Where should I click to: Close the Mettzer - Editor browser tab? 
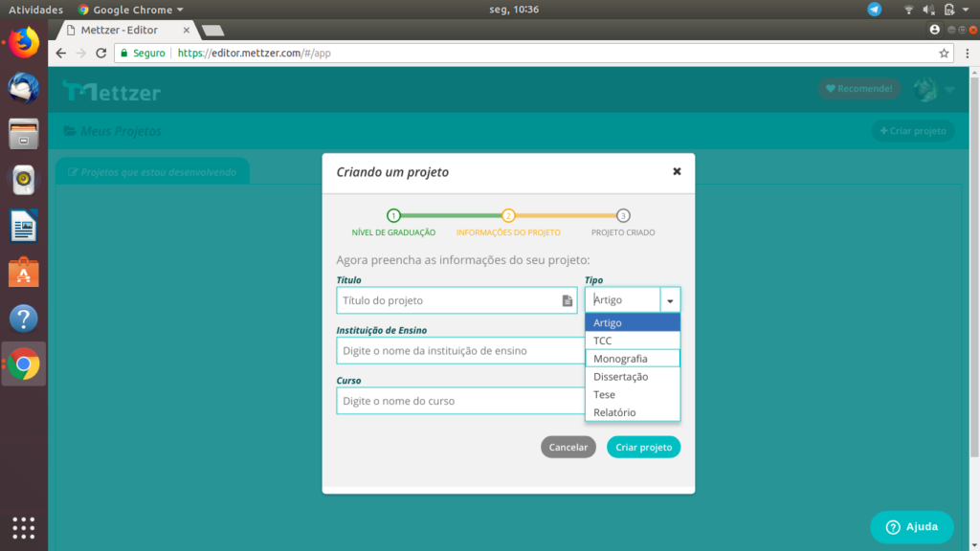[187, 30]
